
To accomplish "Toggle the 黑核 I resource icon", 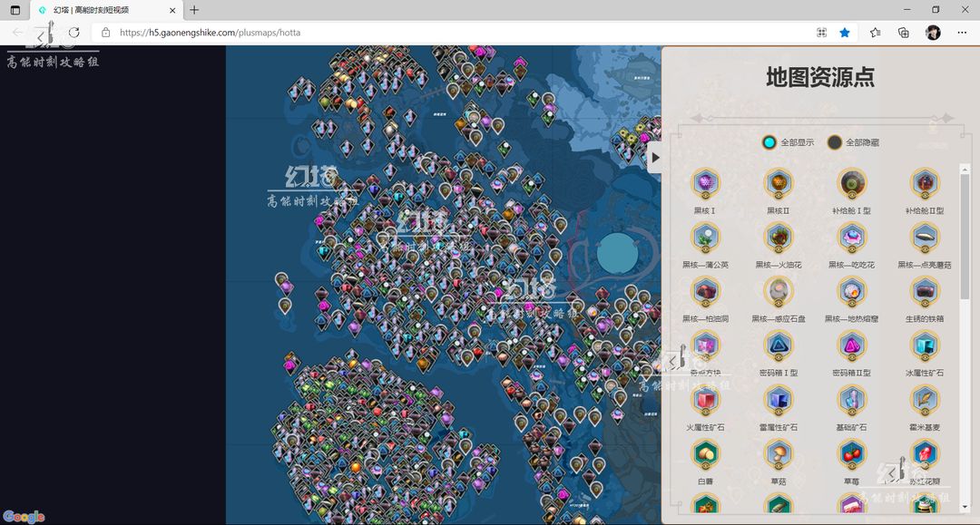I will pyautogui.click(x=705, y=183).
